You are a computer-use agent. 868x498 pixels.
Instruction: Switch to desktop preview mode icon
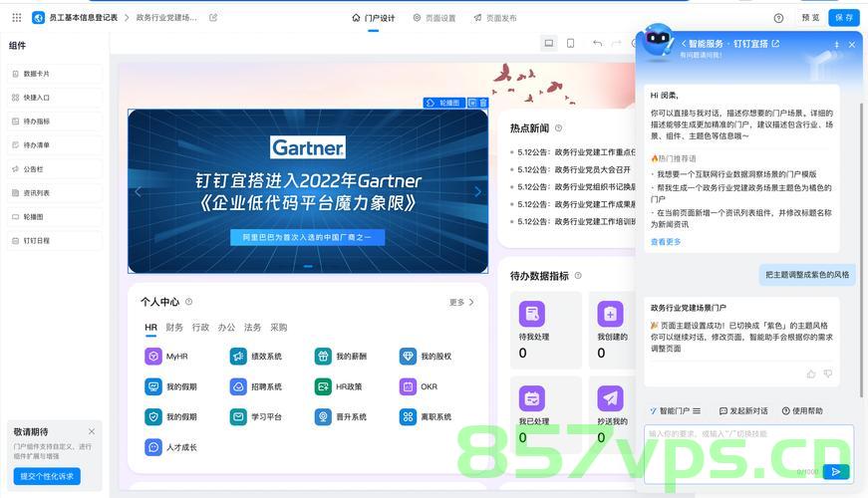tap(548, 43)
